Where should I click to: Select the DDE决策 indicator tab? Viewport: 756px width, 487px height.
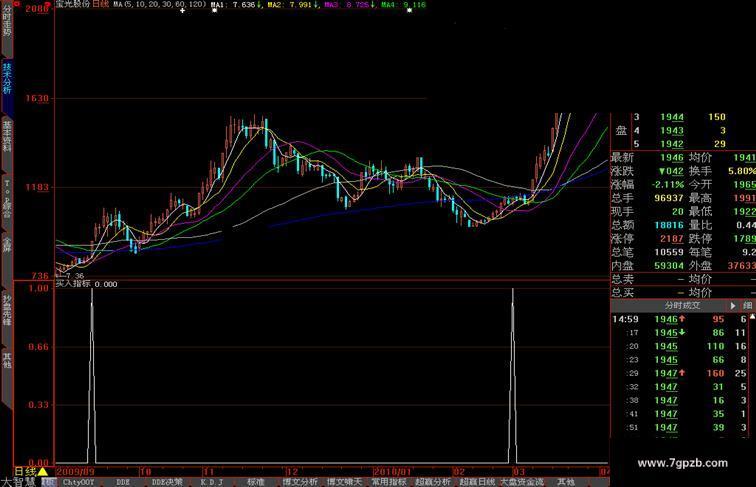167,482
